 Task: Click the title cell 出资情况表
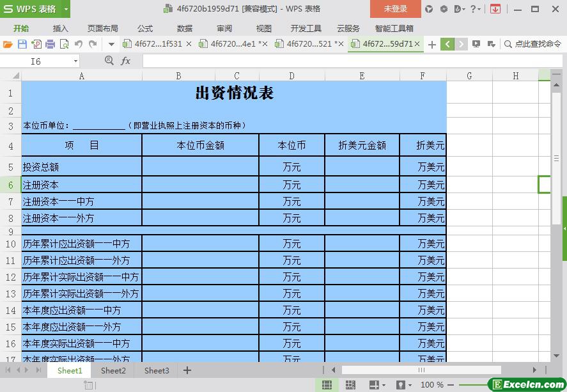click(x=234, y=93)
